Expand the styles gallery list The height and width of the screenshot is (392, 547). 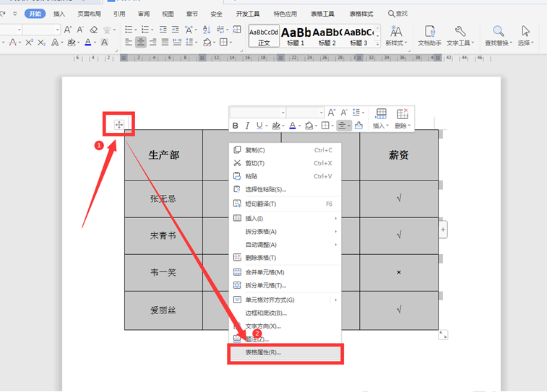[377, 44]
